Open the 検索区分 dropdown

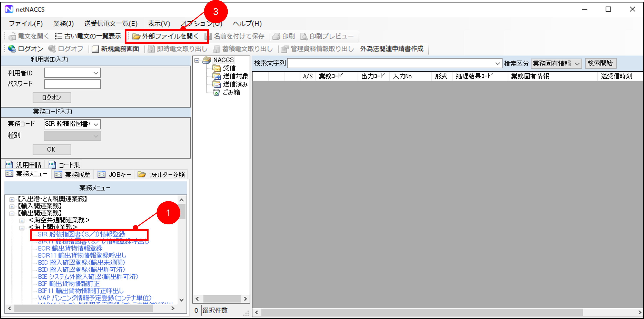pos(577,64)
